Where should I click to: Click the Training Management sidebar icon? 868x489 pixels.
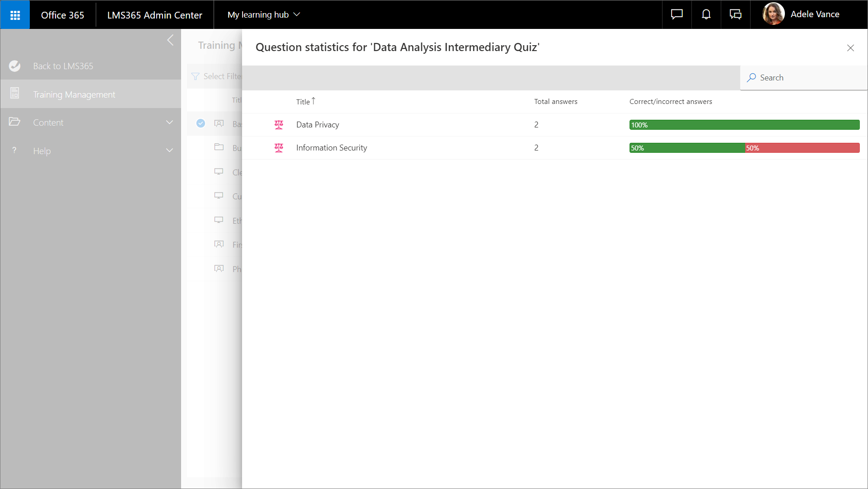click(x=15, y=94)
